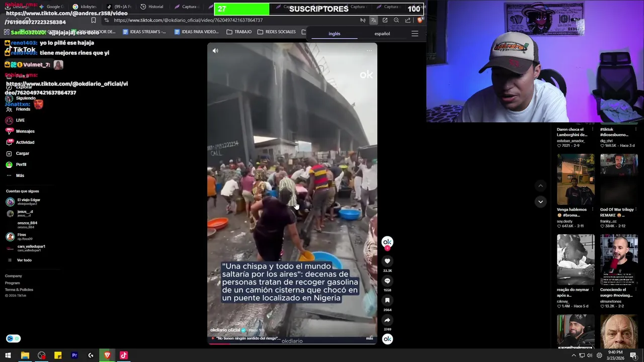
Task: Click the okdiario sound disc icon
Action: (387, 339)
